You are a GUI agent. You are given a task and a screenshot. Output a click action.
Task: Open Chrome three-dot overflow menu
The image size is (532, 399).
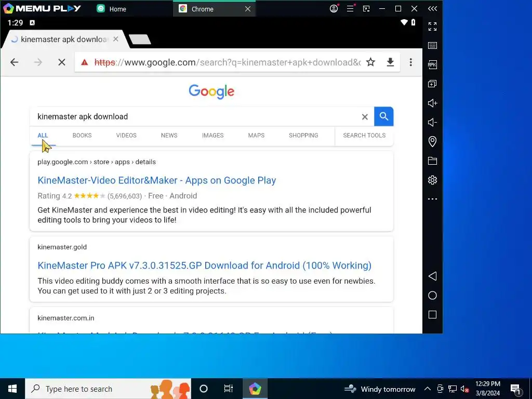point(411,62)
